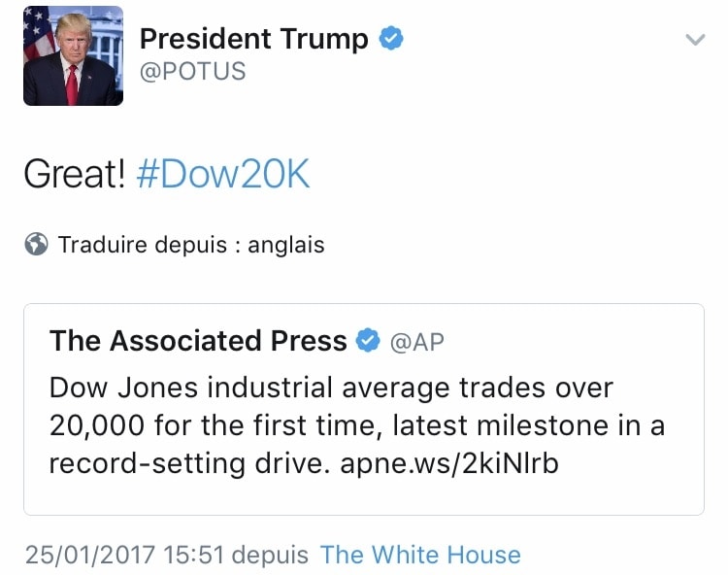Viewport: 728px width, 575px height.
Task: Select the "Great!" tweet text
Action: coord(75,175)
